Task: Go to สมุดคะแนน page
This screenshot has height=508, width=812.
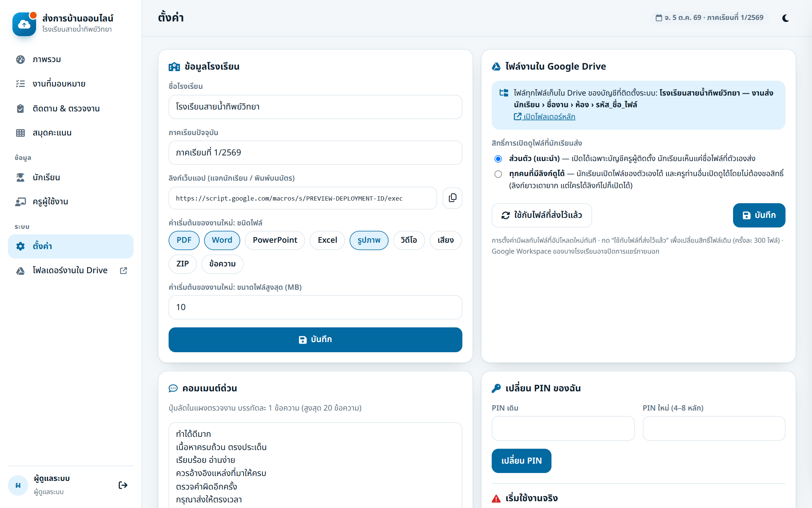Action: point(71,133)
